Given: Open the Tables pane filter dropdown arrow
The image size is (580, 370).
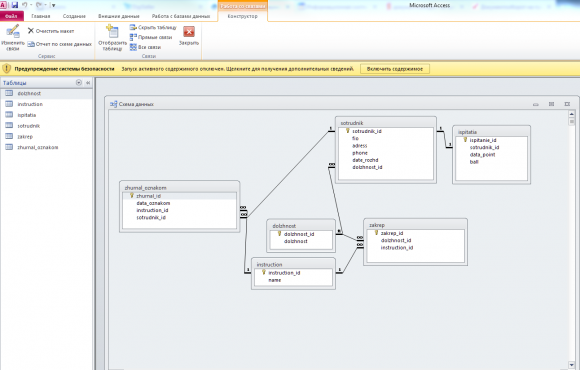Looking at the screenshot, I should tap(78, 83).
